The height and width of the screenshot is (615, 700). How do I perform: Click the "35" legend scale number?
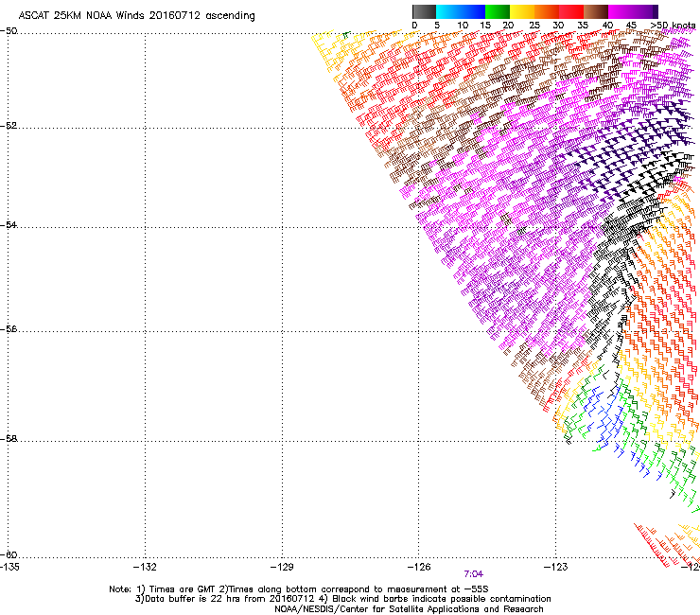(583, 26)
